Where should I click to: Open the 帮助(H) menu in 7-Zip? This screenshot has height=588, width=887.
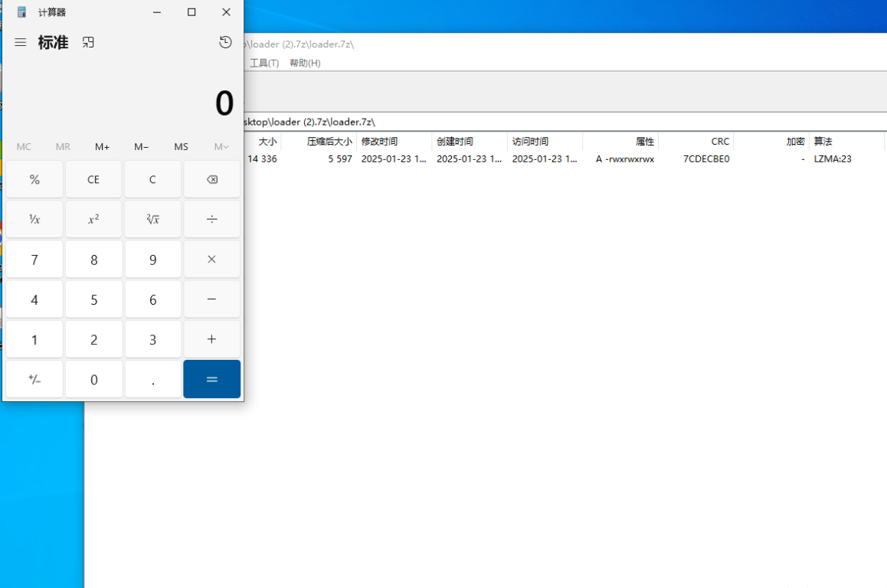tap(305, 63)
